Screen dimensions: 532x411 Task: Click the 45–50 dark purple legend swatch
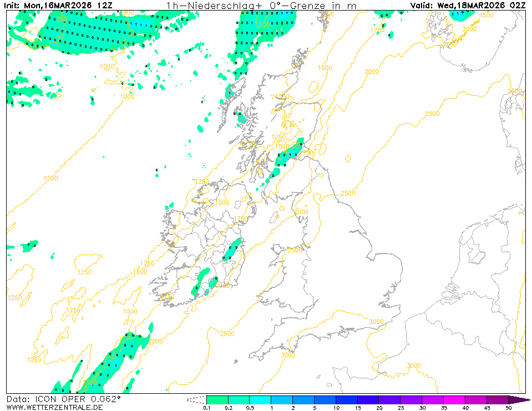(x=498, y=399)
